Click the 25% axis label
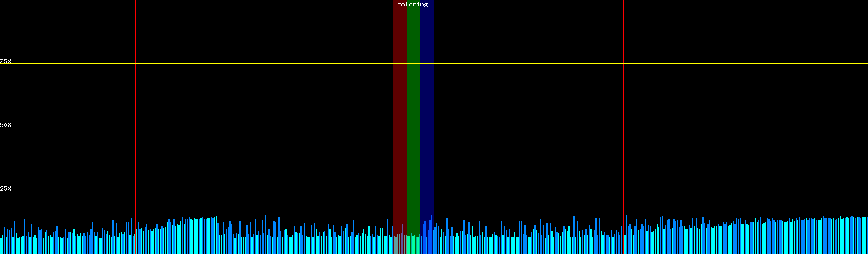Image resolution: width=868 pixels, height=254 pixels. coord(6,188)
